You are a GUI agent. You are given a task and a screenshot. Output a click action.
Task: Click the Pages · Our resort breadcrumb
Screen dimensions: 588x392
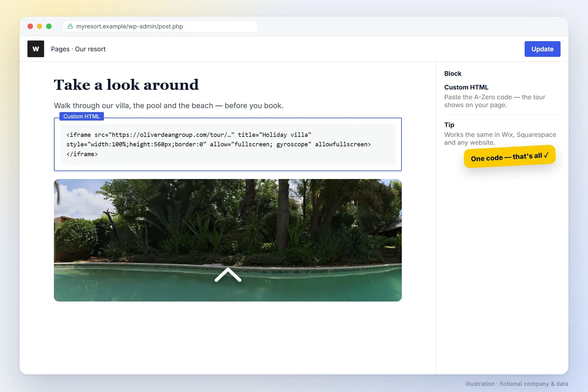pos(78,49)
